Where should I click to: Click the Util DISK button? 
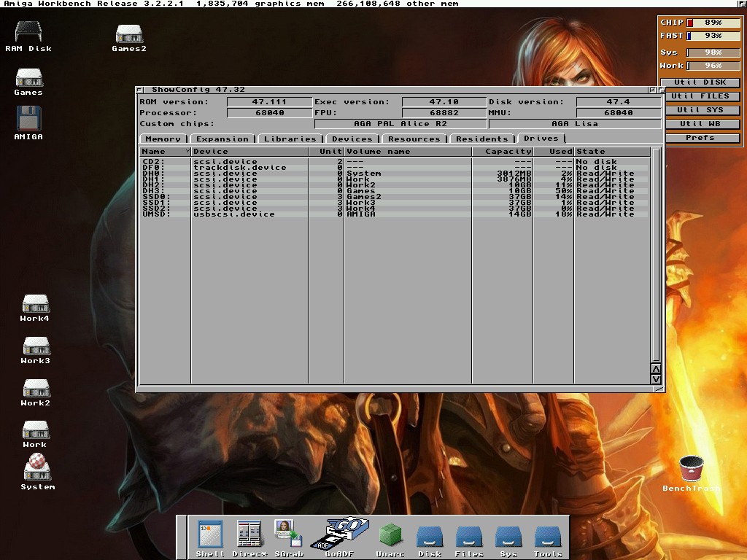(700, 82)
